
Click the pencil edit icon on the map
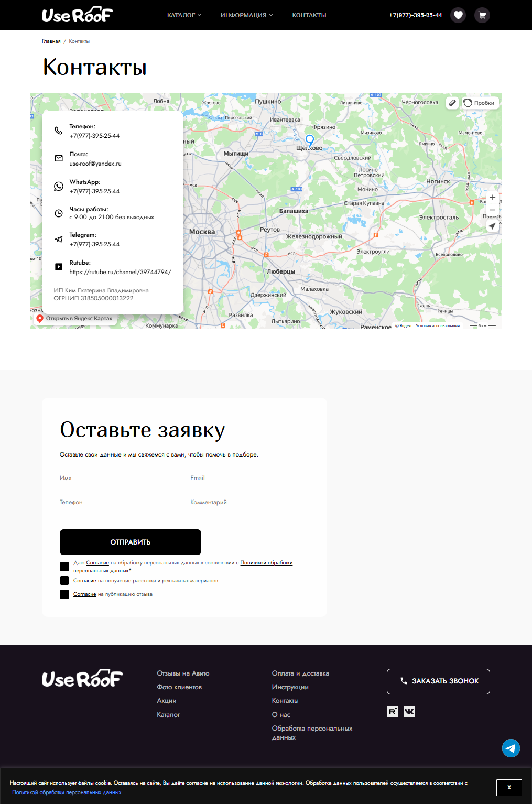click(x=452, y=103)
